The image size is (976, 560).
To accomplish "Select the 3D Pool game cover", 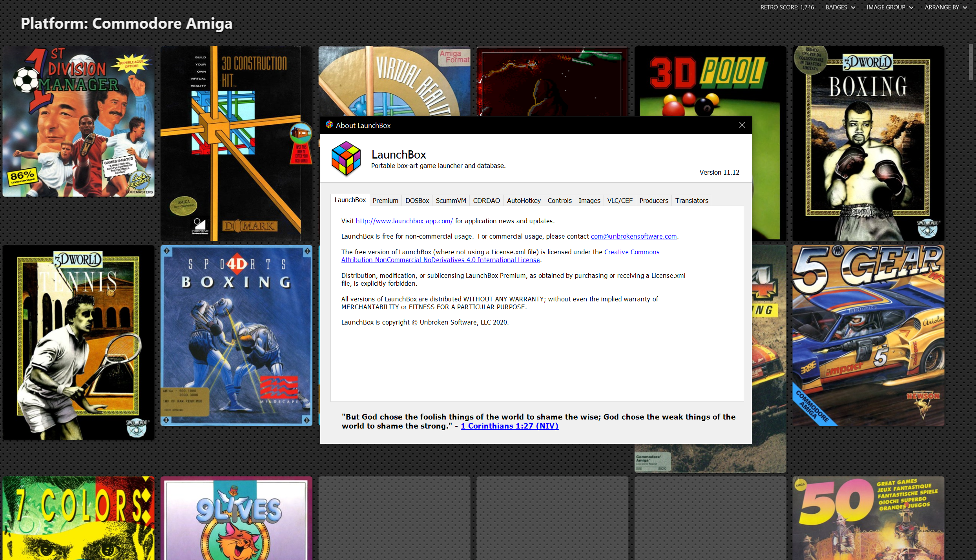I will (x=710, y=81).
